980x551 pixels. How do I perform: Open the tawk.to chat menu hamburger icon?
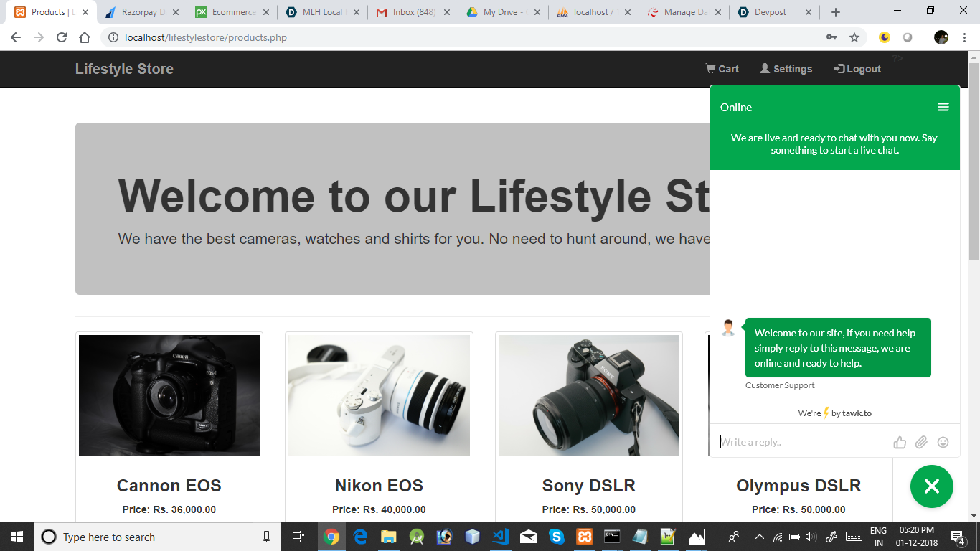pos(943,107)
